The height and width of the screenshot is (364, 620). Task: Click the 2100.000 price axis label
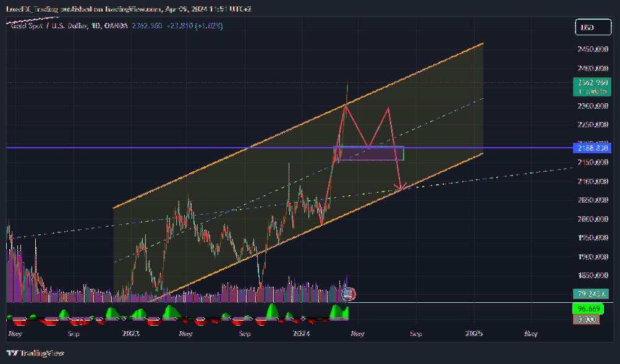tap(593, 181)
